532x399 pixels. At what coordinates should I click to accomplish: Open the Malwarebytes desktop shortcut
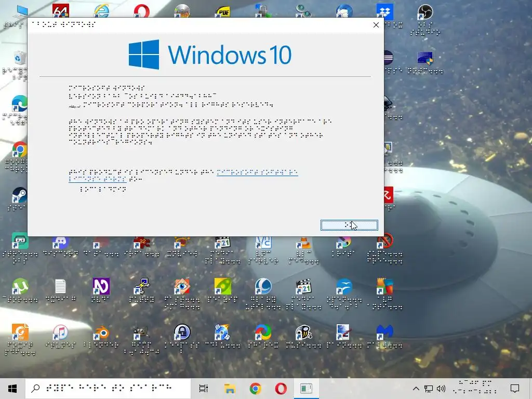(385, 332)
